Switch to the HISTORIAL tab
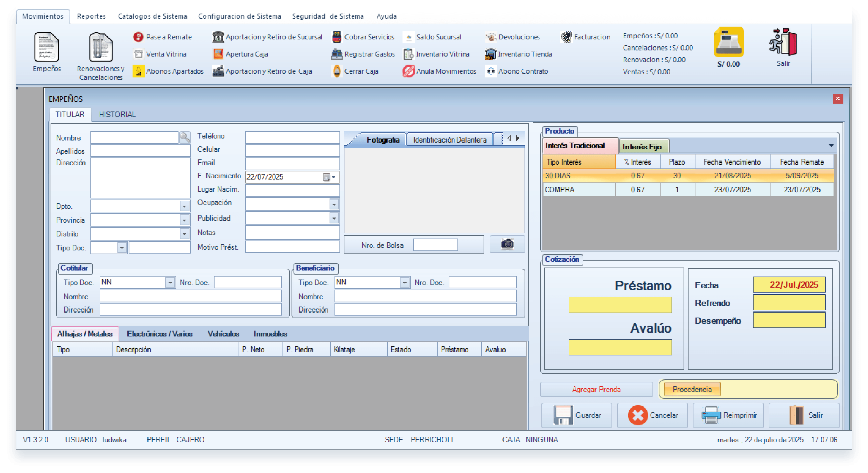Image resolution: width=868 pixels, height=473 pixels. (117, 114)
